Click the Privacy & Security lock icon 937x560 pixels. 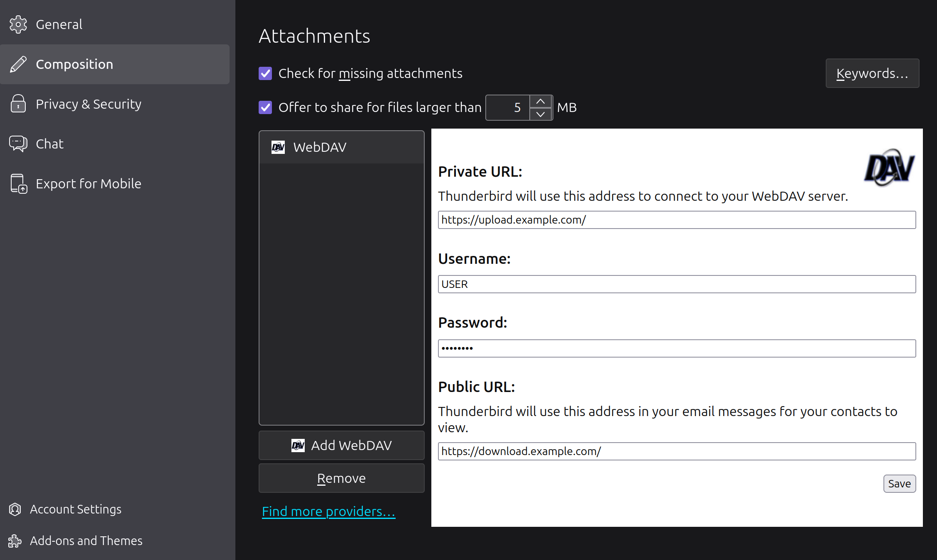coord(18,104)
